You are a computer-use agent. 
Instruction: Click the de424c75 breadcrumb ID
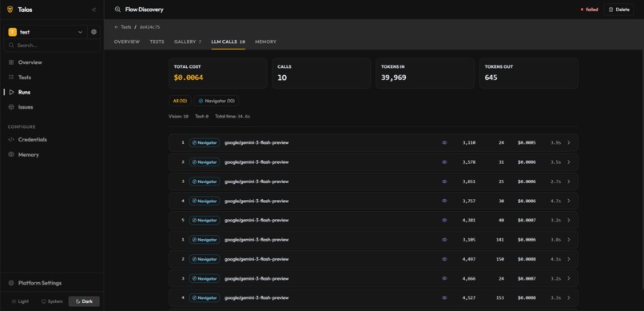[149, 27]
